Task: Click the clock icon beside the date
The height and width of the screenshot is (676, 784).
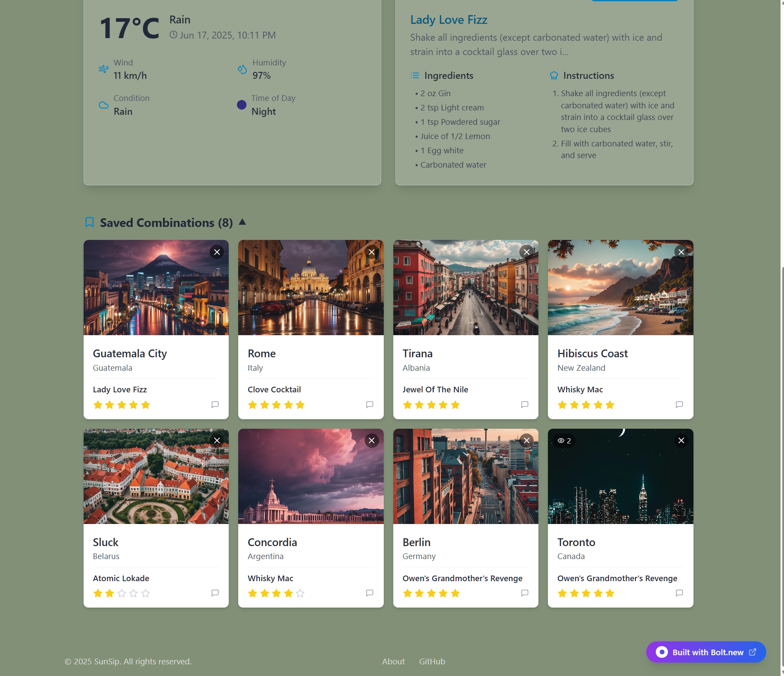Action: (x=173, y=35)
